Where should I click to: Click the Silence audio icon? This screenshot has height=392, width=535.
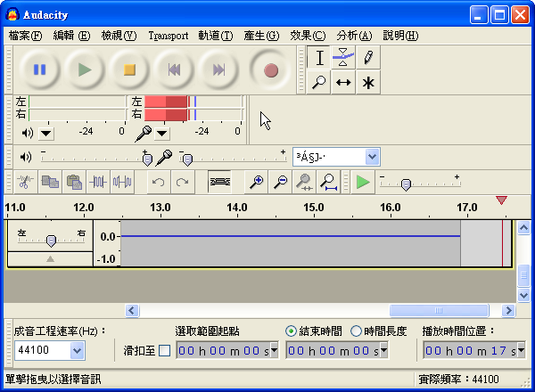click(122, 182)
